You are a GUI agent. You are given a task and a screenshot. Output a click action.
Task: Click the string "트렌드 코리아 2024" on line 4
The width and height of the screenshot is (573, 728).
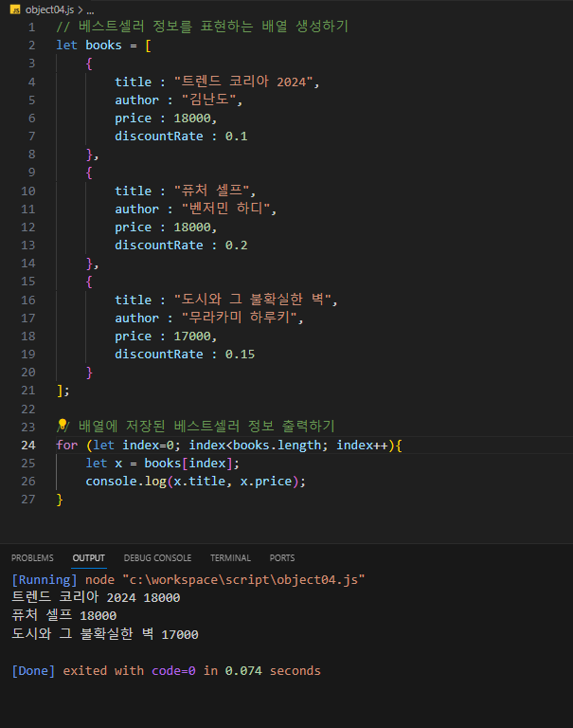coord(243,82)
